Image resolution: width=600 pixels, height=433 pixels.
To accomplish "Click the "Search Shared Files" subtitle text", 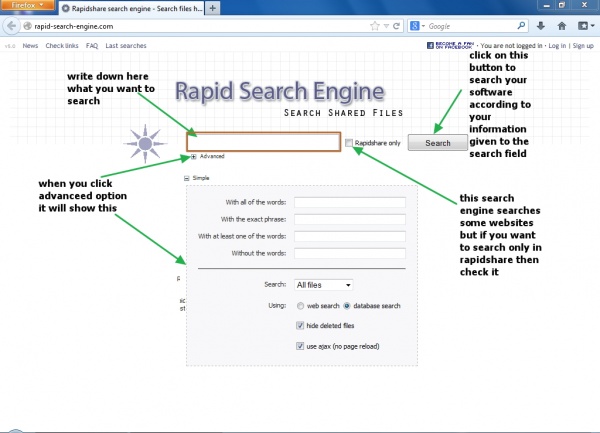I will [343, 113].
